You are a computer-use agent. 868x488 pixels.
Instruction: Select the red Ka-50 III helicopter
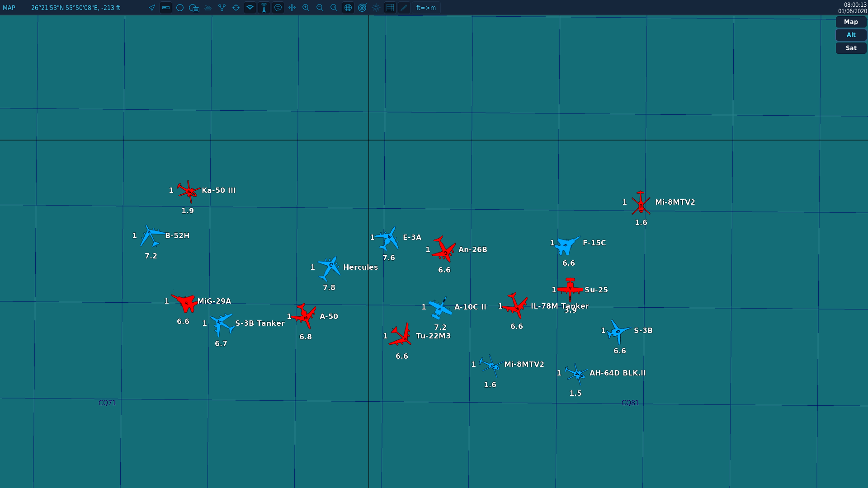click(x=188, y=191)
